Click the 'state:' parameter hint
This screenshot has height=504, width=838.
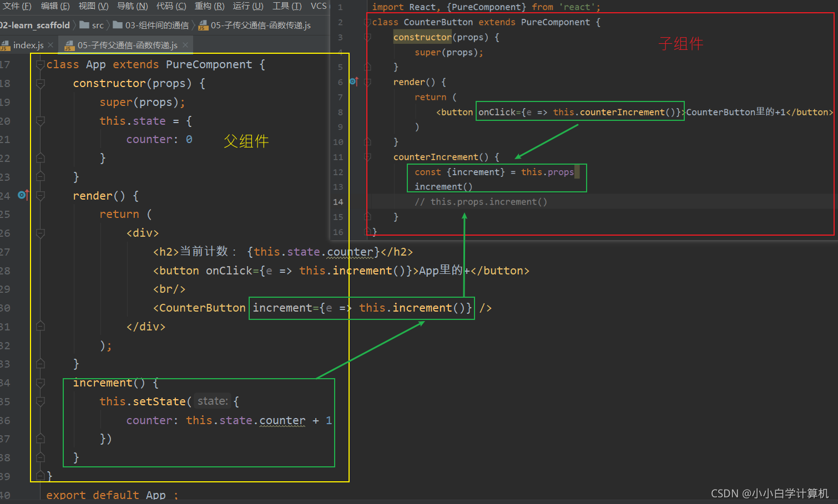pyautogui.click(x=213, y=401)
